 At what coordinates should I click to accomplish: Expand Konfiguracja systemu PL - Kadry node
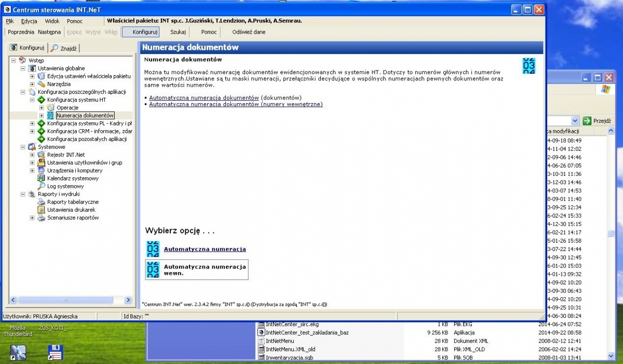(x=32, y=123)
